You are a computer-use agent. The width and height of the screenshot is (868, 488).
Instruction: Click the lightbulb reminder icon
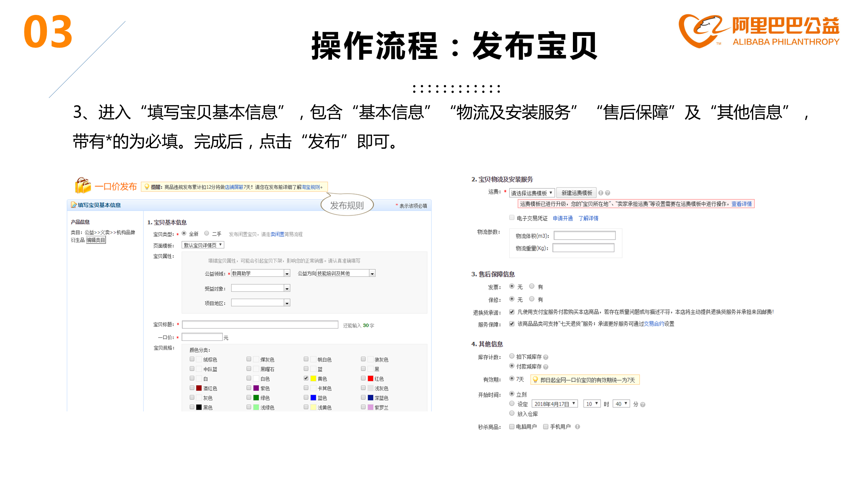147,187
